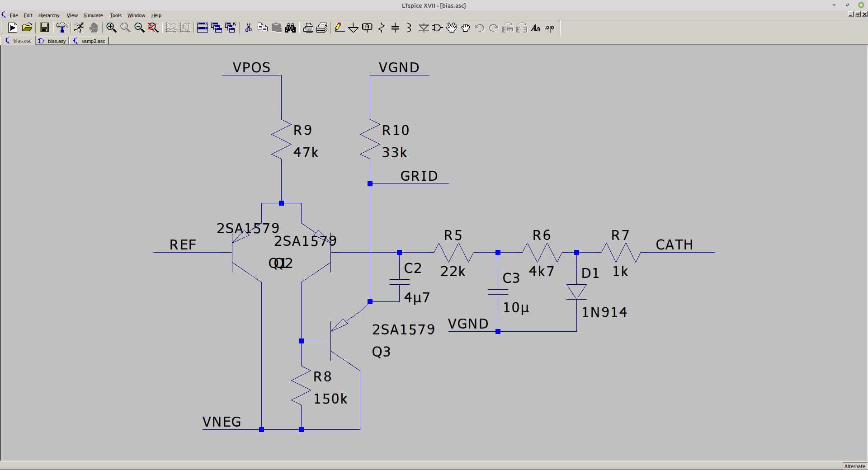Click the CATH net label
The height and width of the screenshot is (470, 868).
pos(674,244)
